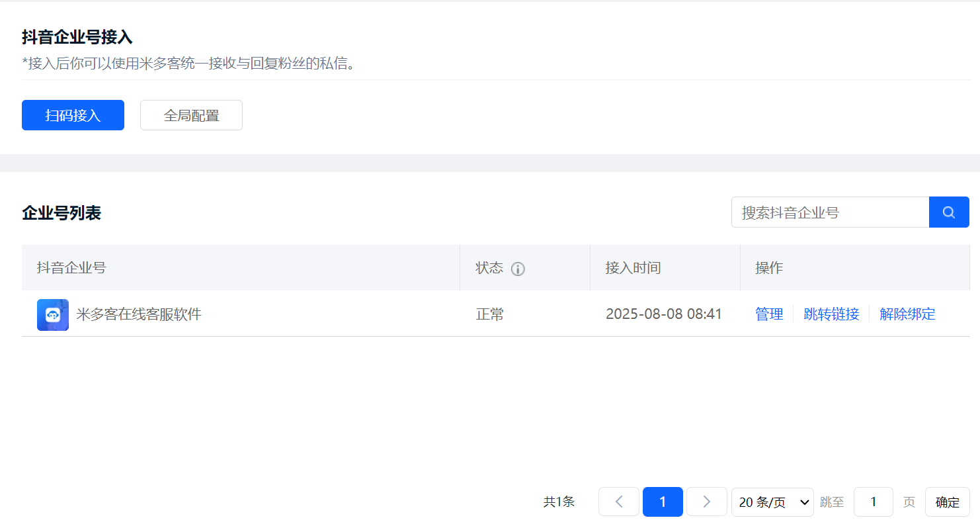The height and width of the screenshot is (530, 980).
Task: Confirm page jump with 确定
Action: (947, 502)
